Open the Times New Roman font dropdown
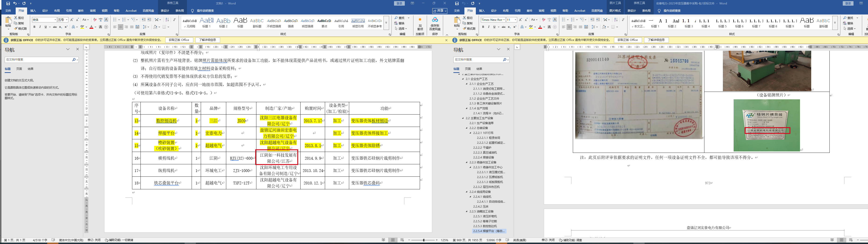 [504, 20]
